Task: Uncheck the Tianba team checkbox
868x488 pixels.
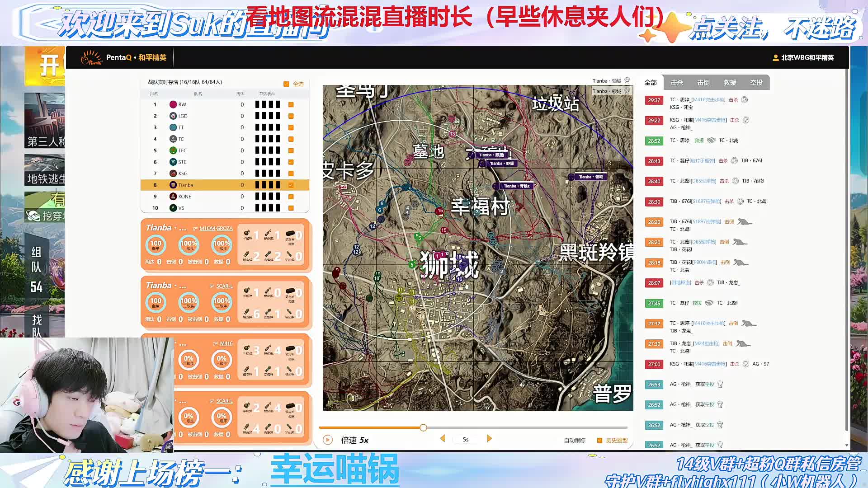Action: click(291, 185)
